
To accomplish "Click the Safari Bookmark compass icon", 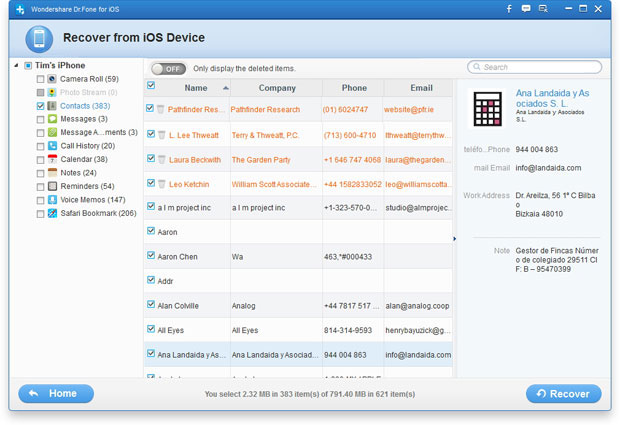I will click(x=52, y=213).
